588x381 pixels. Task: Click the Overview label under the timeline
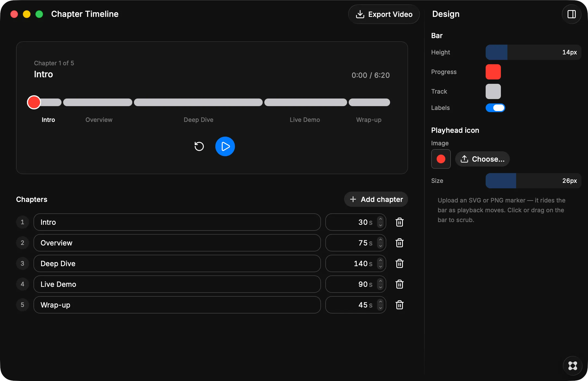click(x=99, y=120)
